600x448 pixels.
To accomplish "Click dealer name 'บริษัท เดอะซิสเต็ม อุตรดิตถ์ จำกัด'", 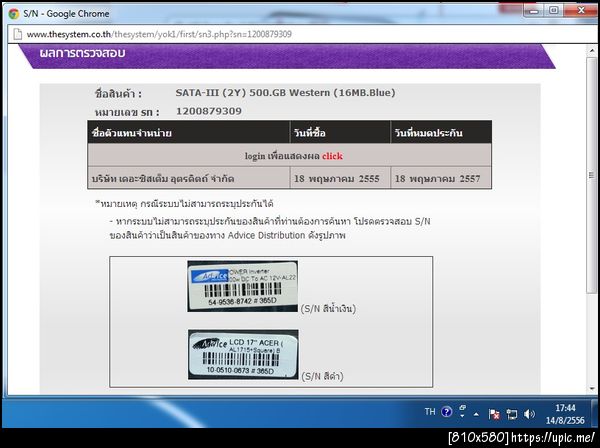I will pyautogui.click(x=163, y=179).
